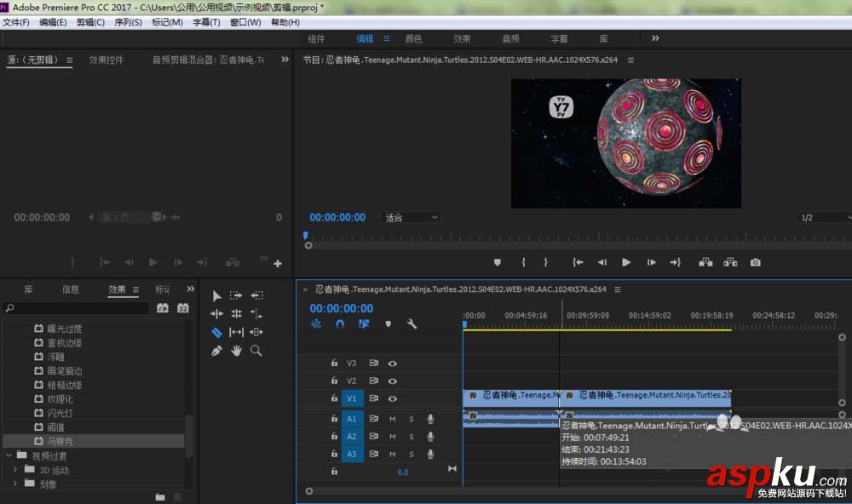The height and width of the screenshot is (504, 852).
Task: Select the Razor tool in the tools panel
Action: (x=216, y=332)
